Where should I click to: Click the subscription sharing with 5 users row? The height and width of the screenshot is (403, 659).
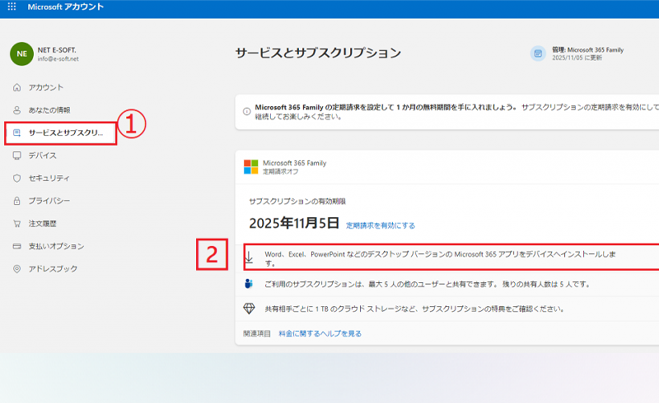(x=447, y=284)
